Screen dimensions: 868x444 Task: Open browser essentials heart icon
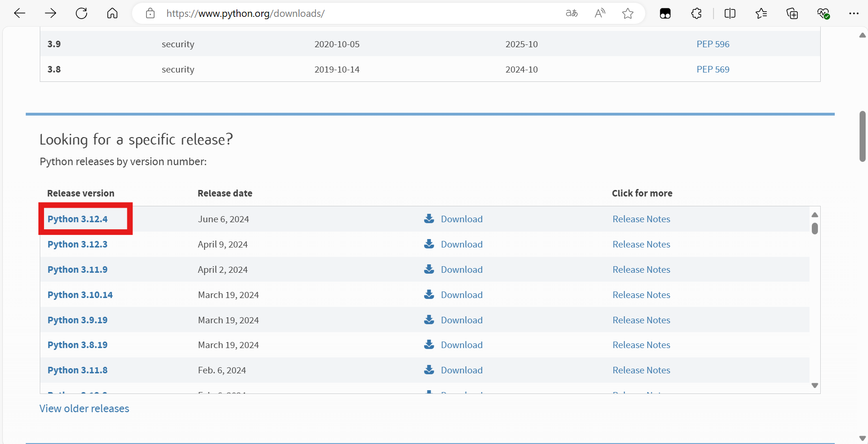coord(824,14)
